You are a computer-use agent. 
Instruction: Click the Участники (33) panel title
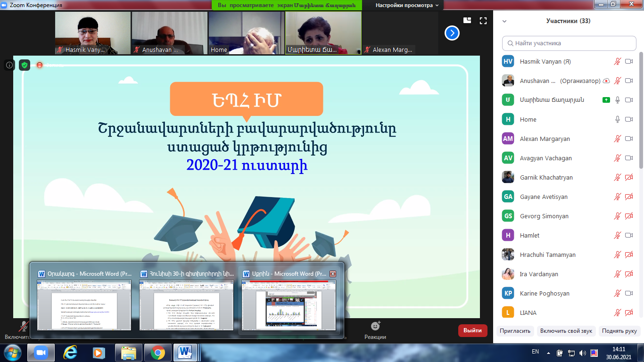(568, 21)
